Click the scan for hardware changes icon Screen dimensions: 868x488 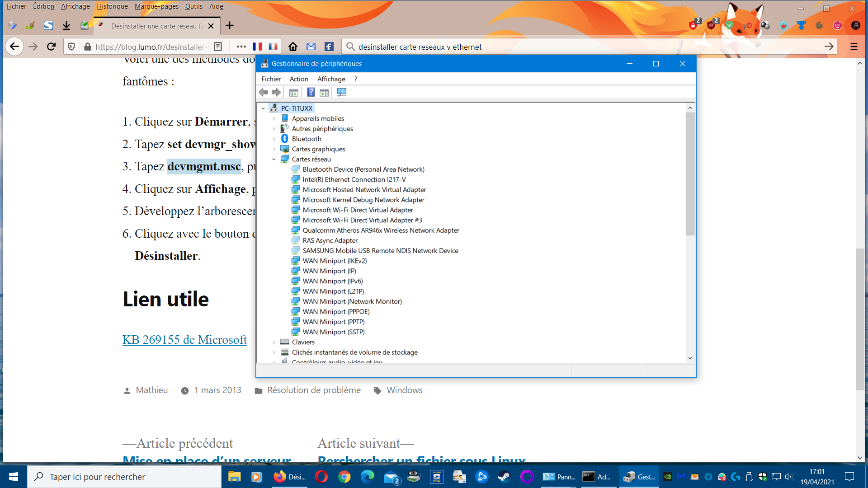[x=342, y=92]
